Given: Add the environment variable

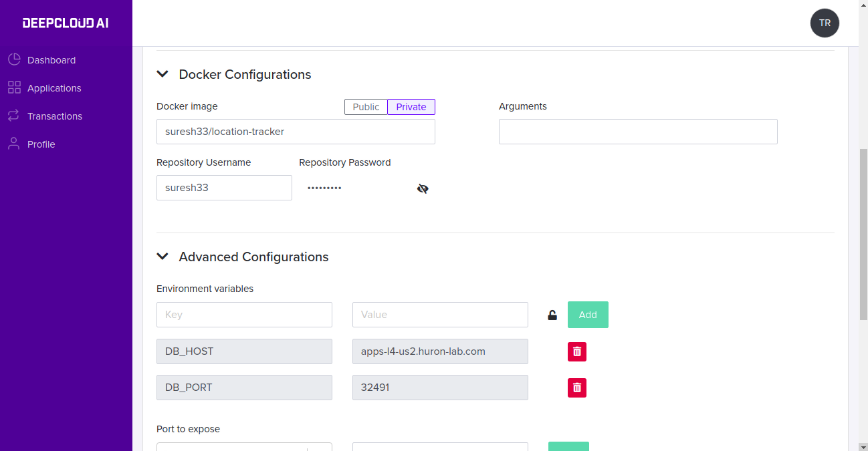Looking at the screenshot, I should pos(588,315).
